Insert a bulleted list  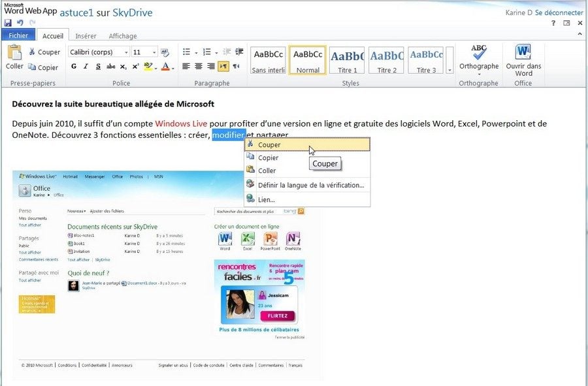pos(186,52)
